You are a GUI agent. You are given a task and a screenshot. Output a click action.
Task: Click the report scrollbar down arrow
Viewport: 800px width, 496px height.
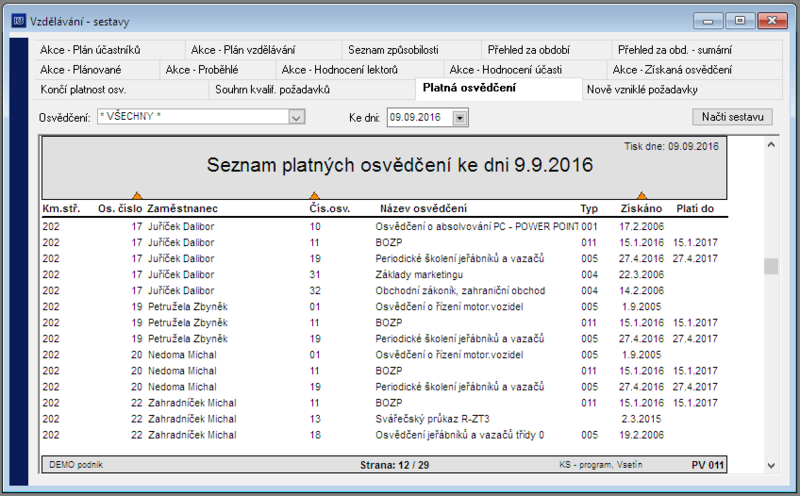pyautogui.click(x=771, y=465)
